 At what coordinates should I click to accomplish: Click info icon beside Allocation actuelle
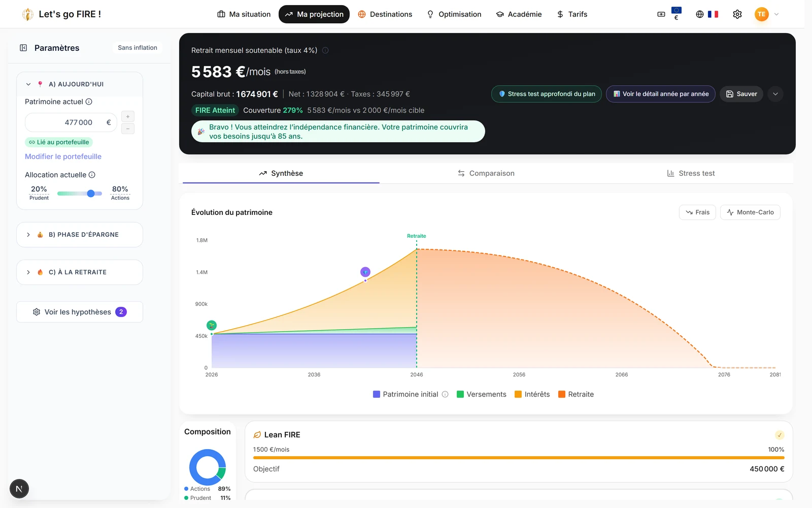(92, 175)
